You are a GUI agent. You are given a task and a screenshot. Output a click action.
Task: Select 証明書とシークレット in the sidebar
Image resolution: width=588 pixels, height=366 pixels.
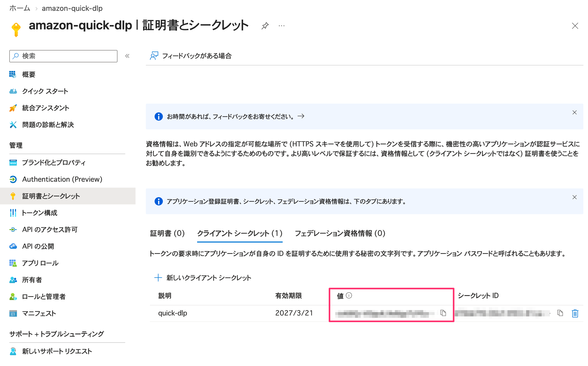pos(68,196)
